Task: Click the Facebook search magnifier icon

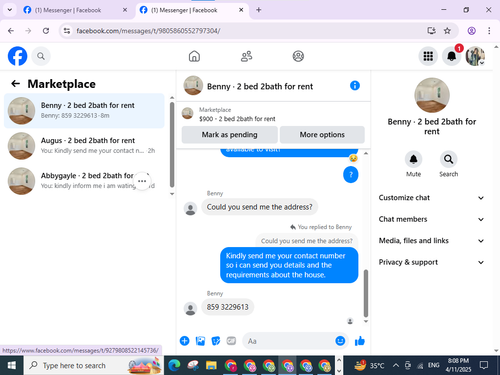Action: tap(41, 56)
